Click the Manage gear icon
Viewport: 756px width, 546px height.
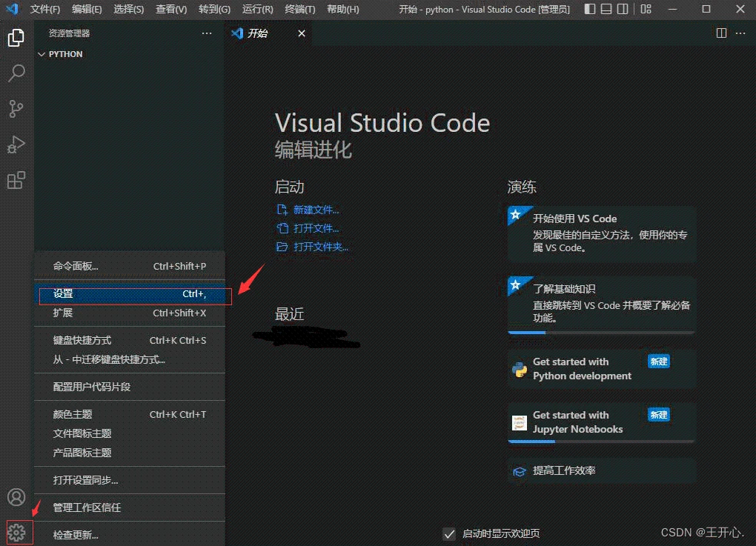(x=16, y=533)
